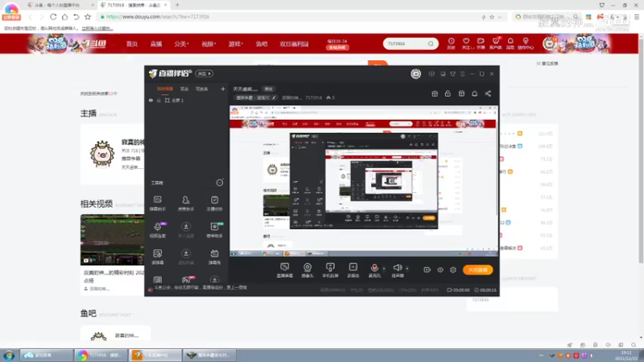The width and height of the screenshot is (644, 362).
Task: Open the 分类 dropdown on Douyu nav
Action: (x=181, y=44)
